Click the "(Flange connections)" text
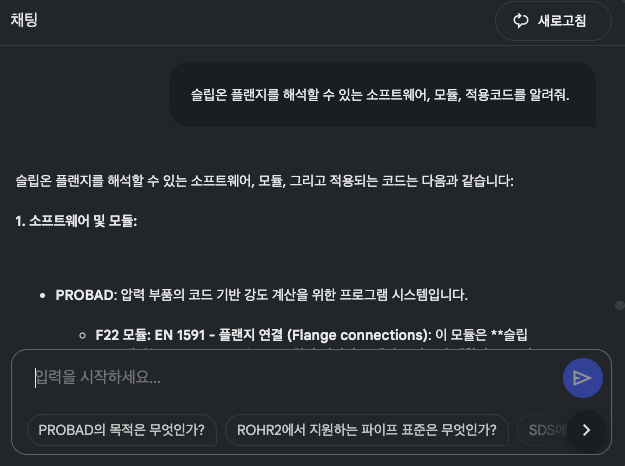Image resolution: width=625 pixels, height=466 pixels. (x=358, y=335)
